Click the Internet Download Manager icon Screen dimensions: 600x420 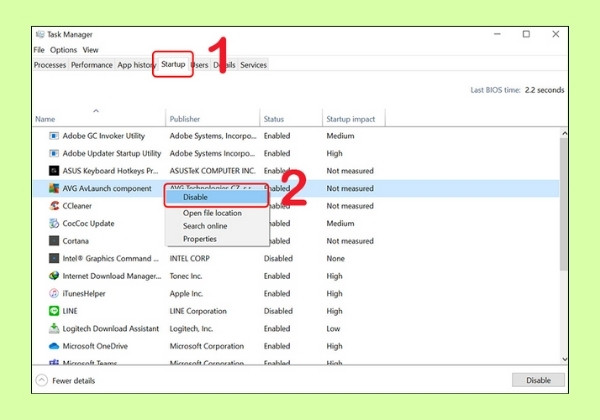(54, 276)
